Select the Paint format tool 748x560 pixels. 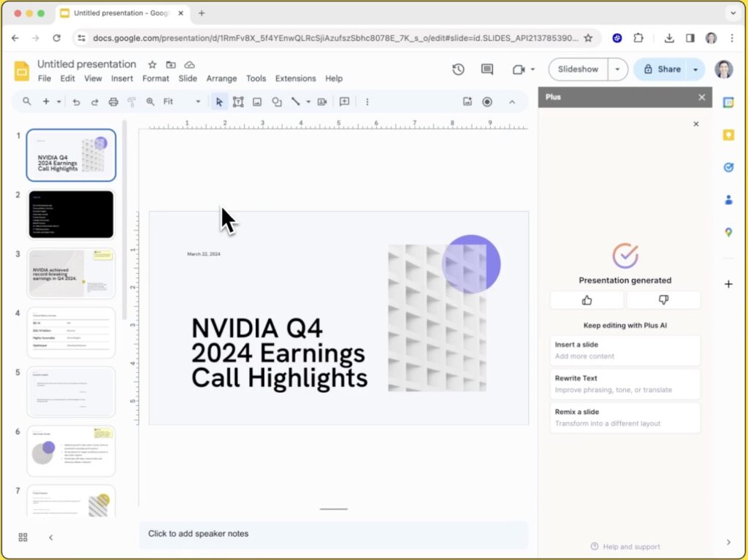[x=131, y=101]
